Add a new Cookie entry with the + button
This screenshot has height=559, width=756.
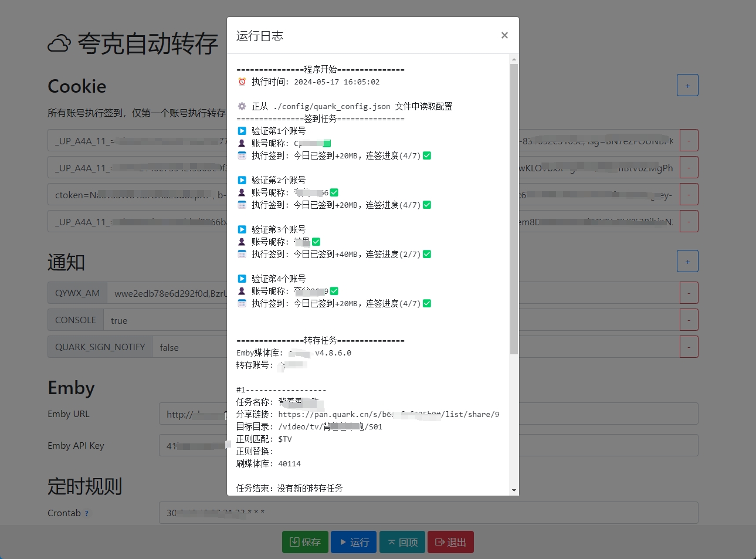[x=687, y=84]
